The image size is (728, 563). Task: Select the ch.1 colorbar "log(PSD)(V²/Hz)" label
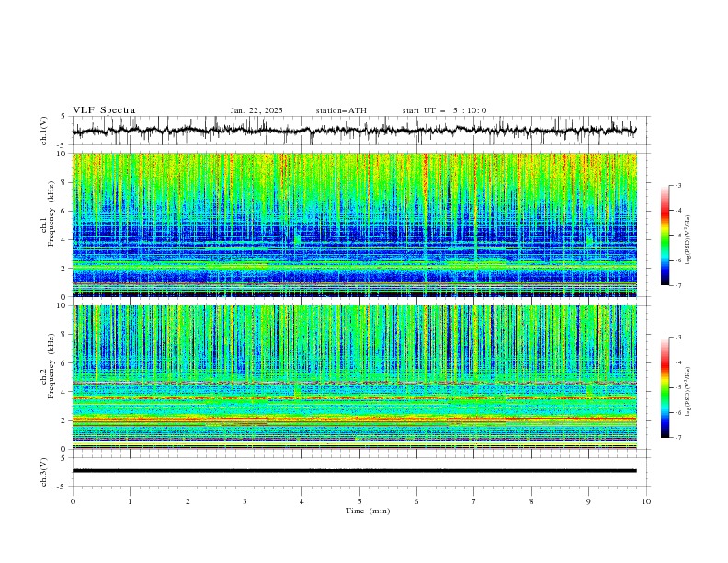pyautogui.click(x=688, y=240)
